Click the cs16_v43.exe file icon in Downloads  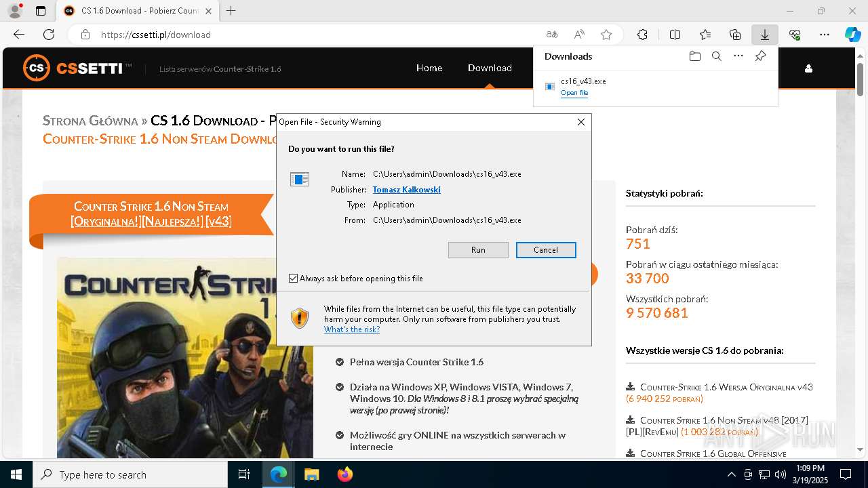[550, 86]
